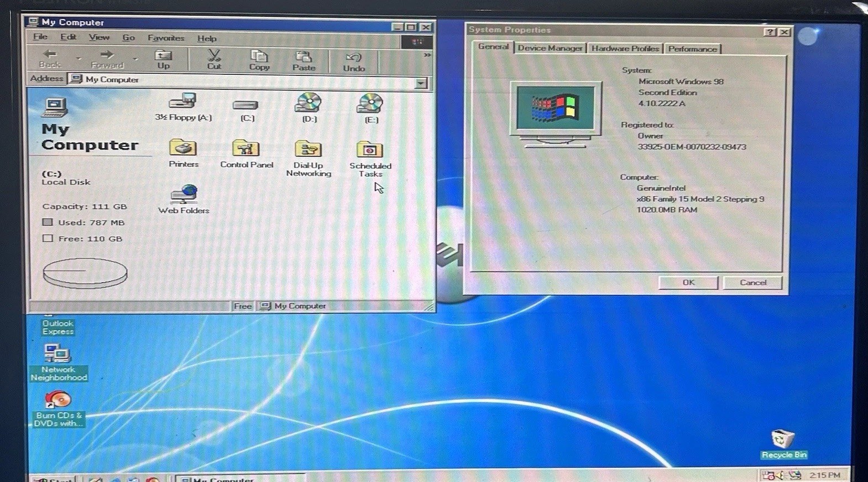The width and height of the screenshot is (868, 482).
Task: Click the 'Capacity: 111 GB' text
Action: click(85, 206)
